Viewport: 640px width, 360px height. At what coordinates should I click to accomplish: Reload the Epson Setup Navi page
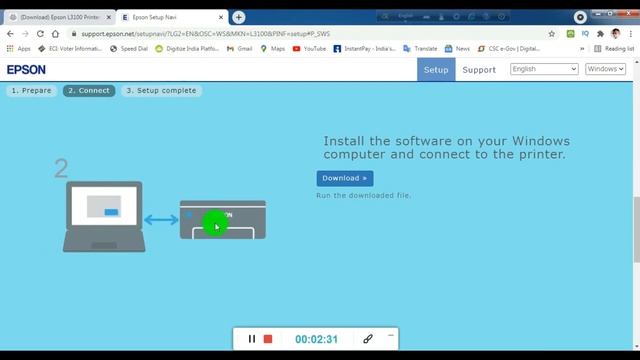(x=40, y=34)
